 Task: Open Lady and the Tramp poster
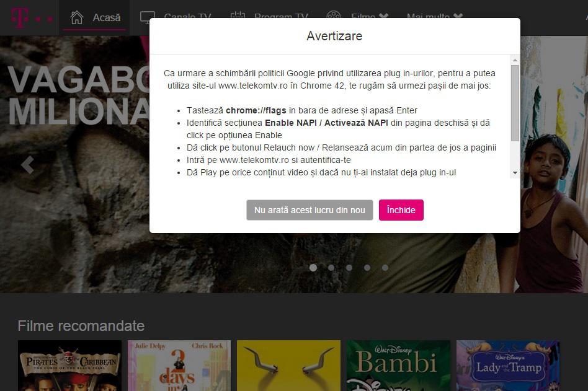pos(508,366)
